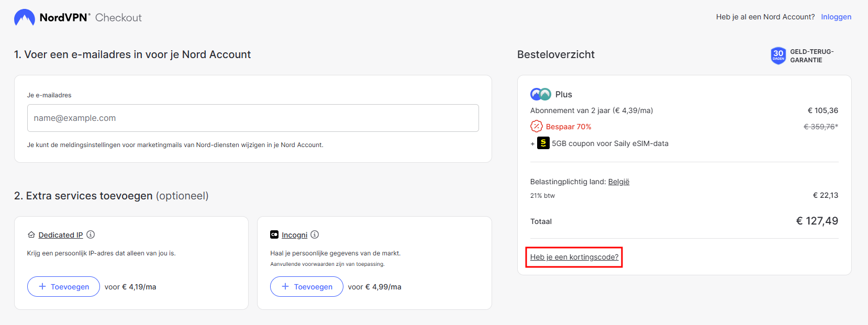The width and height of the screenshot is (868, 325).
Task: Click the Plus plan product icons
Action: point(541,94)
